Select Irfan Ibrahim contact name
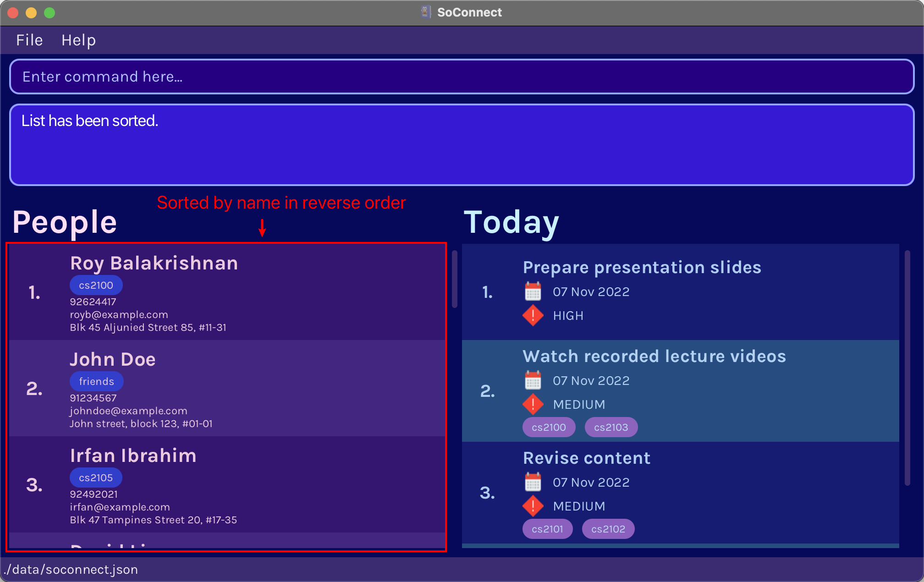This screenshot has width=924, height=582. click(133, 456)
